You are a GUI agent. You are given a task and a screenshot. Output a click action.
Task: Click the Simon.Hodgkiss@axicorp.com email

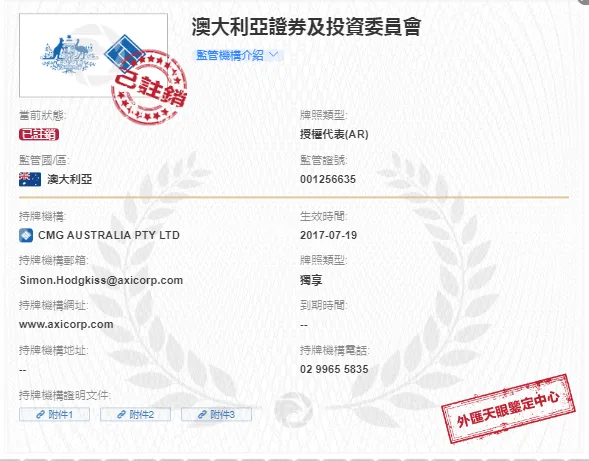[101, 280]
